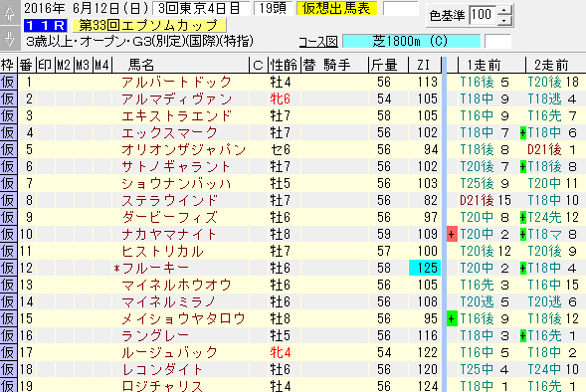Image resolution: width=586 pixels, height=392 pixels.
Task: Select horse name サトノギャラント
Action: [x=176, y=167]
